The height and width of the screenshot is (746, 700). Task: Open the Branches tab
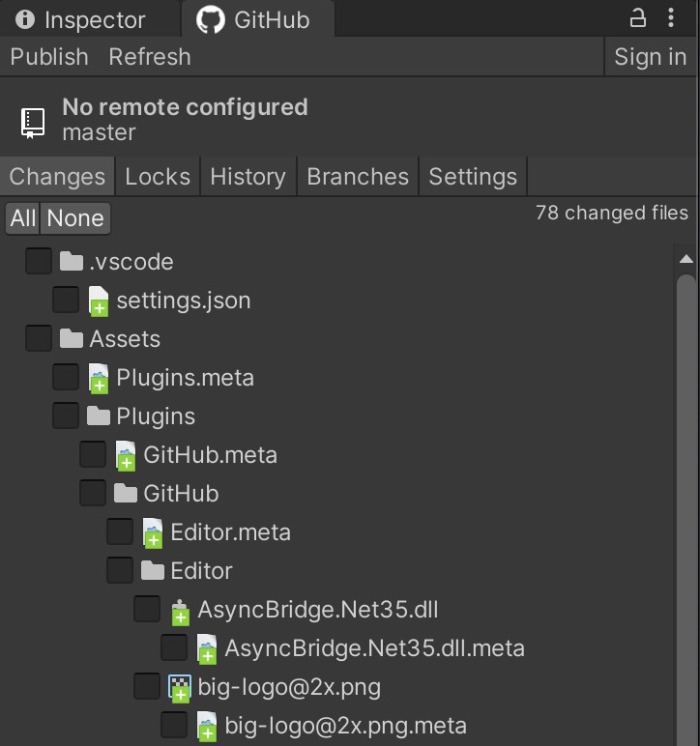[358, 177]
